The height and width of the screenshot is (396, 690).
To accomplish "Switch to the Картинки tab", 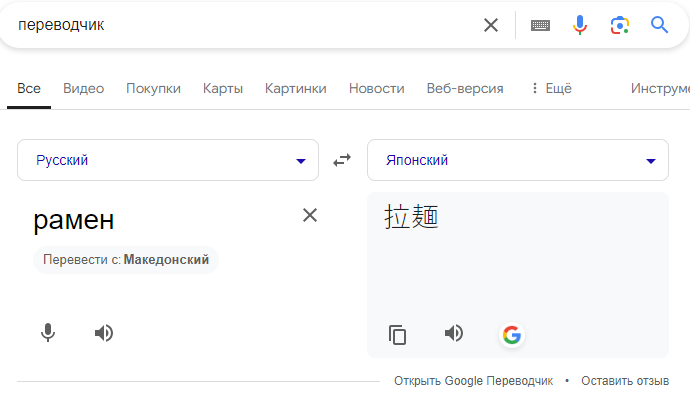I will click(x=296, y=88).
